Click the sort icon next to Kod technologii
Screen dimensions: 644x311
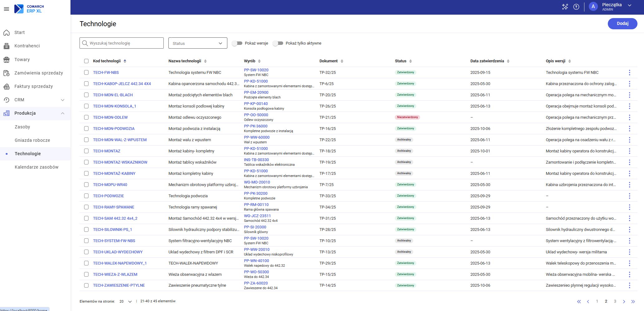coord(125,61)
